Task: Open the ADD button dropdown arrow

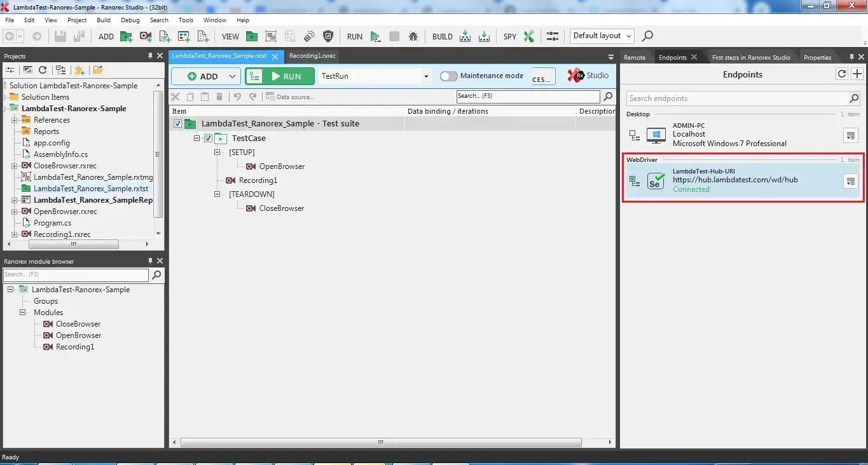Action: 231,76
